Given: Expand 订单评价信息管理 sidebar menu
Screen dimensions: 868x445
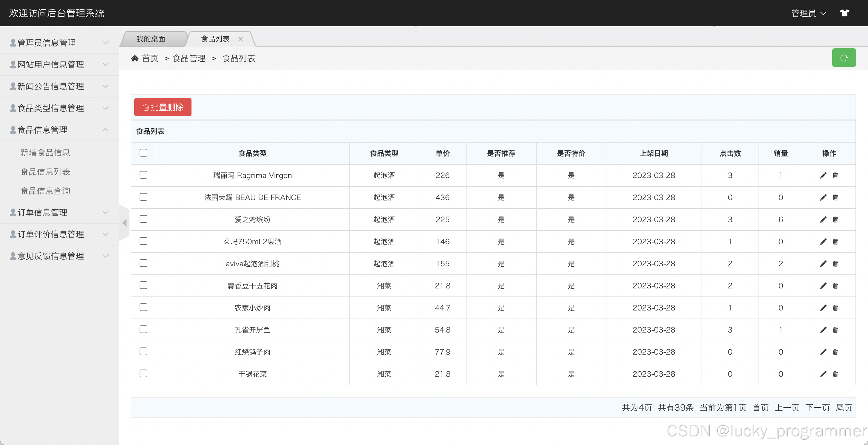Looking at the screenshot, I should [59, 234].
